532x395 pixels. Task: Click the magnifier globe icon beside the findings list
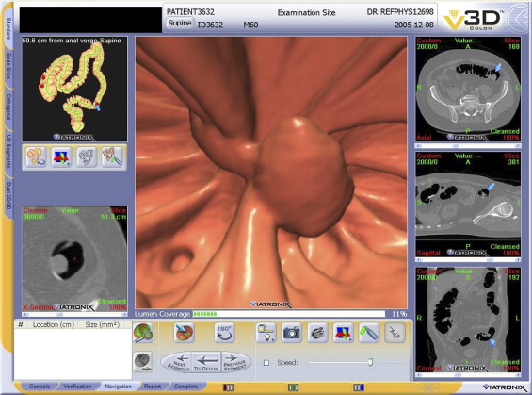point(143,333)
